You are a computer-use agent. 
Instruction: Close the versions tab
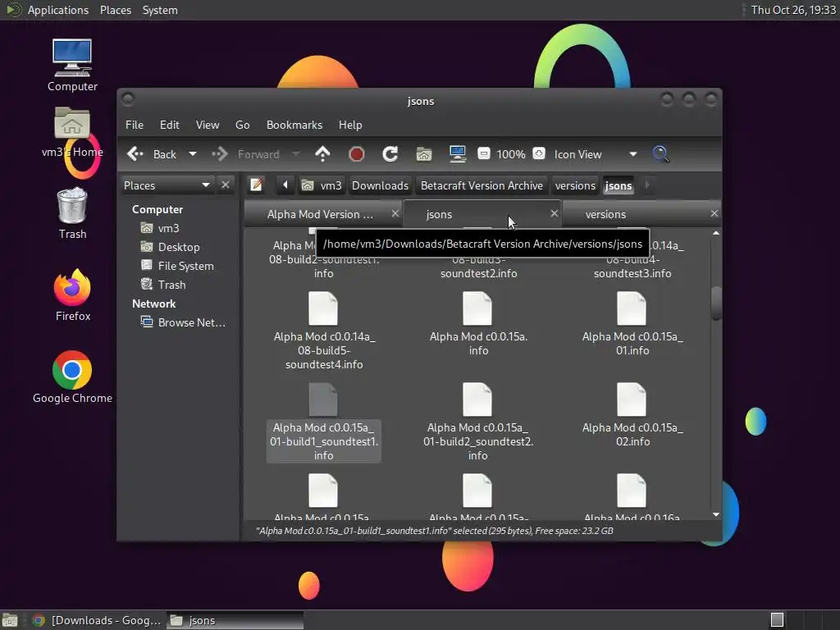pos(714,213)
